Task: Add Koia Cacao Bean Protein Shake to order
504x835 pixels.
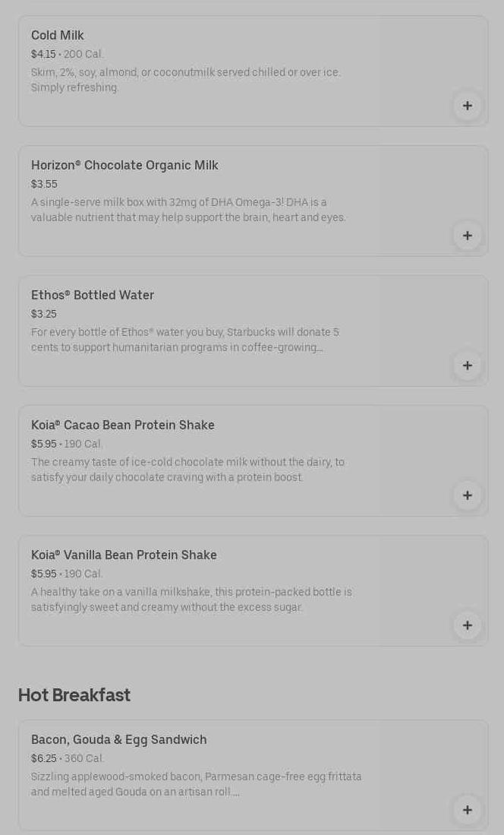Action: [x=467, y=495]
